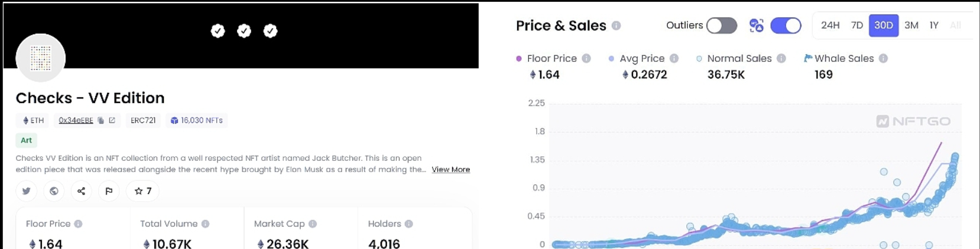Viewport: 980px width, 249px height.
Task: Click info icon next to Market Cap
Action: click(313, 224)
